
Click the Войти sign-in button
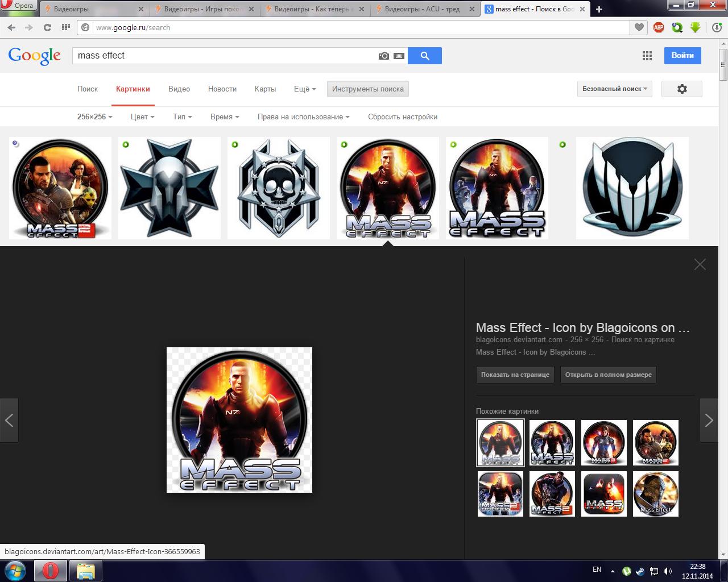point(682,56)
